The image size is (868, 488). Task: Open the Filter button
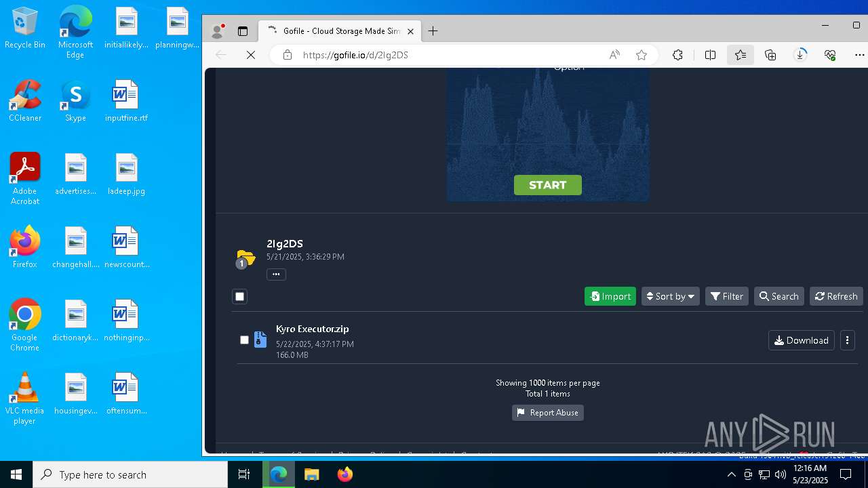pos(727,296)
